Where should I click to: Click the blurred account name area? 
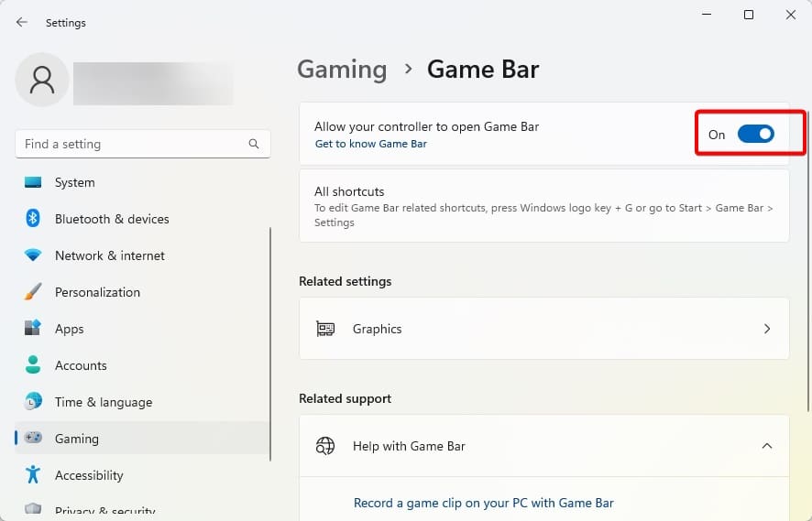click(153, 83)
